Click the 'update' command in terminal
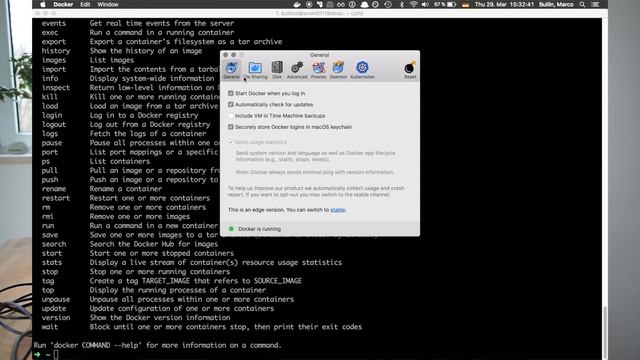The width and height of the screenshot is (640, 360). pos(54,309)
